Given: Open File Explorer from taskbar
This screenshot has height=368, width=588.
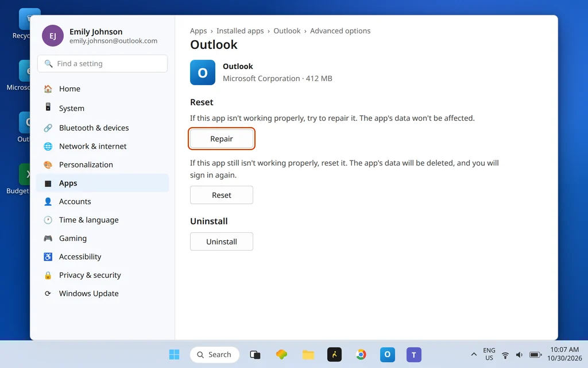Looking at the screenshot, I should 308,354.
